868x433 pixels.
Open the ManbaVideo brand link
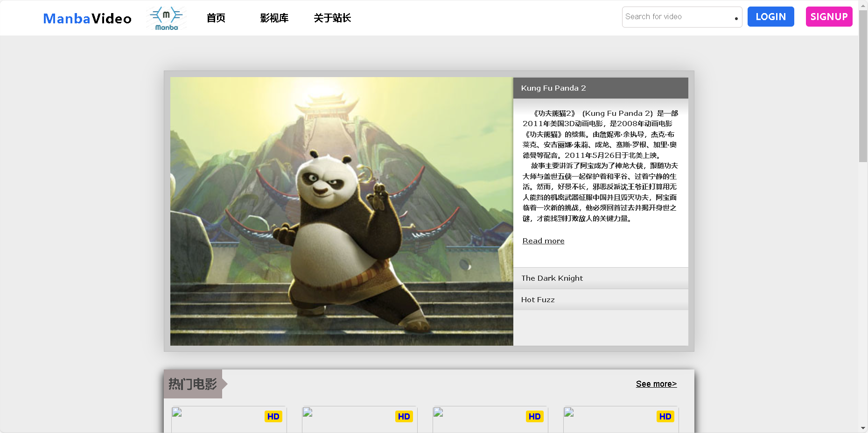(x=87, y=18)
